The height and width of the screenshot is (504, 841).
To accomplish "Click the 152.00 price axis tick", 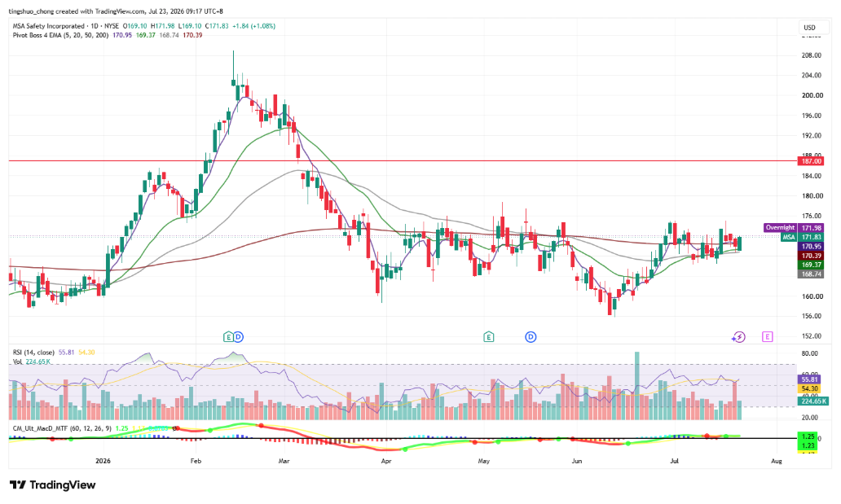I will (811, 336).
